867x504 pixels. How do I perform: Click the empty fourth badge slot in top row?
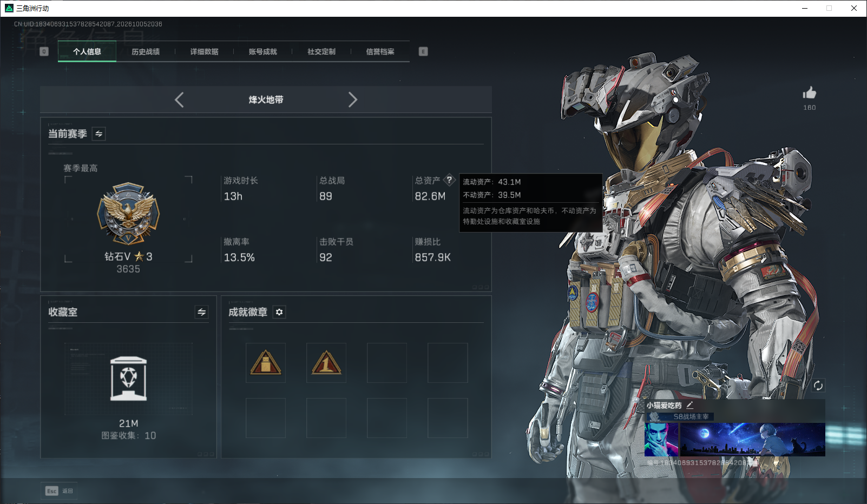point(448,363)
